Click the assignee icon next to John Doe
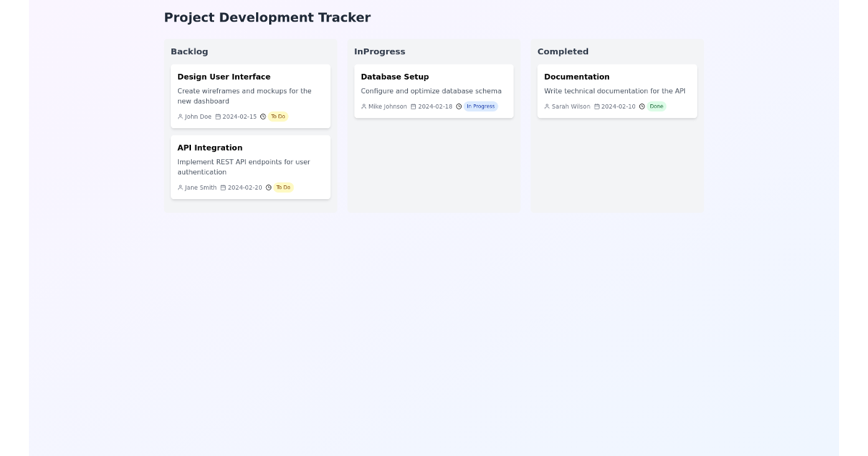 [x=179, y=116]
